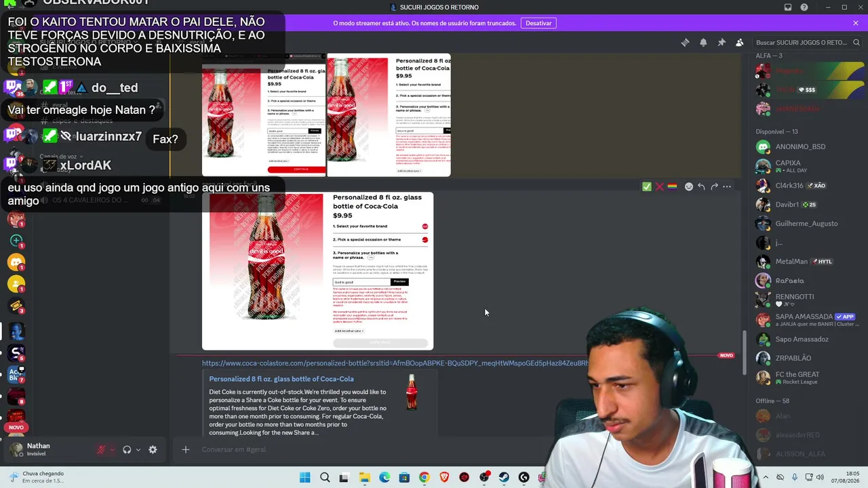This screenshot has width=868, height=488.
Task: Open the Coke bottle embed thumbnail
Action: [411, 392]
